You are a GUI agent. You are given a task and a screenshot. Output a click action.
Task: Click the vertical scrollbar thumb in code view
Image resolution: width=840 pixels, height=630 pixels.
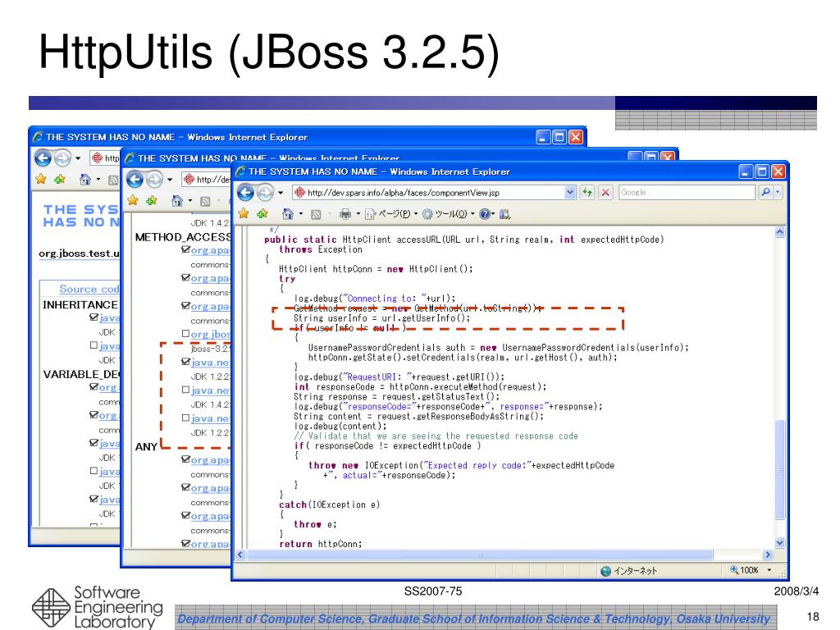pos(780,469)
